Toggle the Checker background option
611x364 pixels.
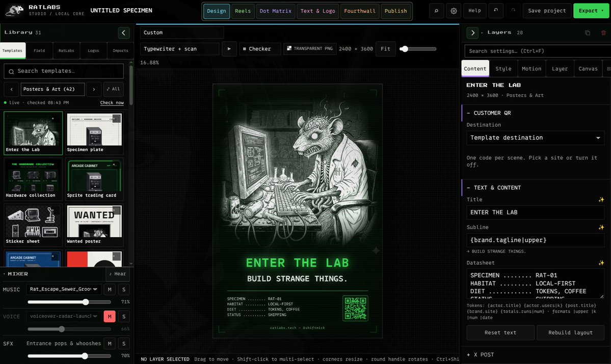tap(260, 49)
